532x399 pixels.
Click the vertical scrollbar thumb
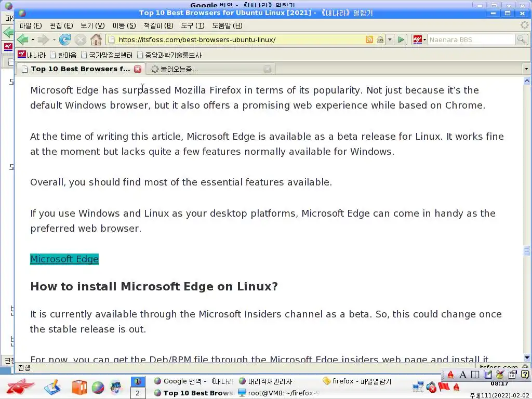pos(527,251)
